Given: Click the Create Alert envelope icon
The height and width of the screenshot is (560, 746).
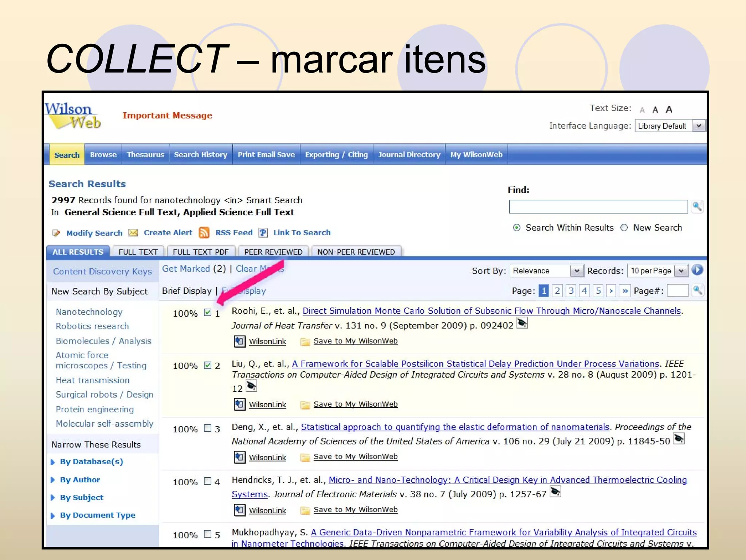Looking at the screenshot, I should (x=133, y=233).
